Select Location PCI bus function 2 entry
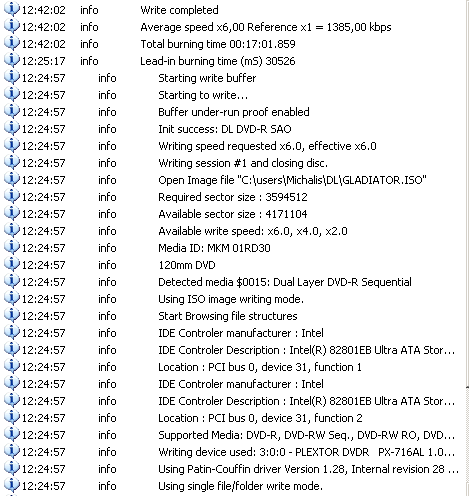This screenshot has height=496, width=469. 233,418
